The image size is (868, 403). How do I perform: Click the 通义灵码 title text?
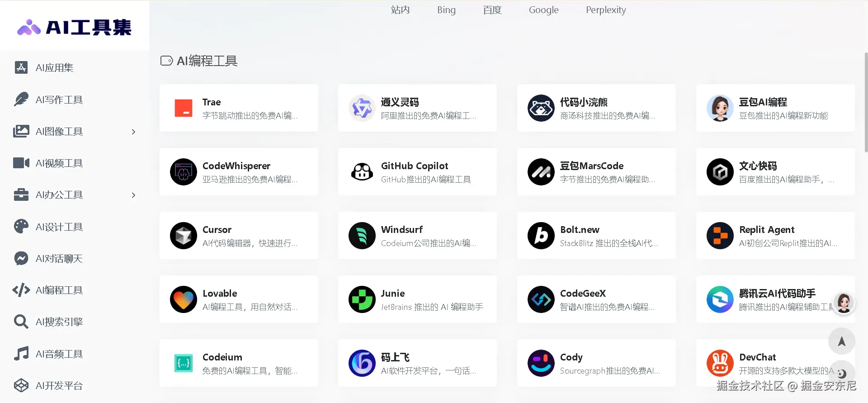[x=400, y=102]
